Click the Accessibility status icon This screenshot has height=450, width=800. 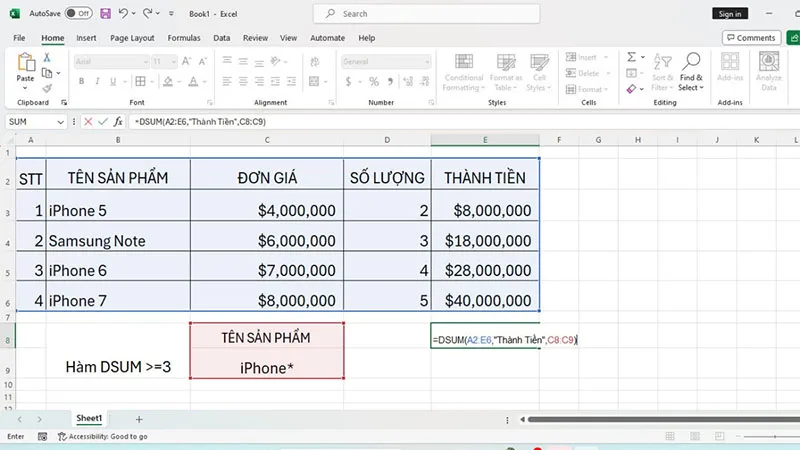tap(62, 436)
